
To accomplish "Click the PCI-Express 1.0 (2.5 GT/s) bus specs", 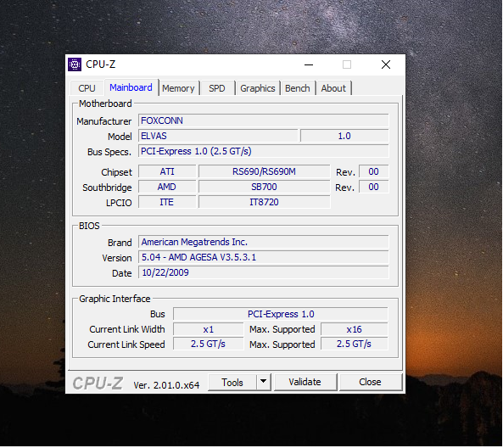I will 263,151.
